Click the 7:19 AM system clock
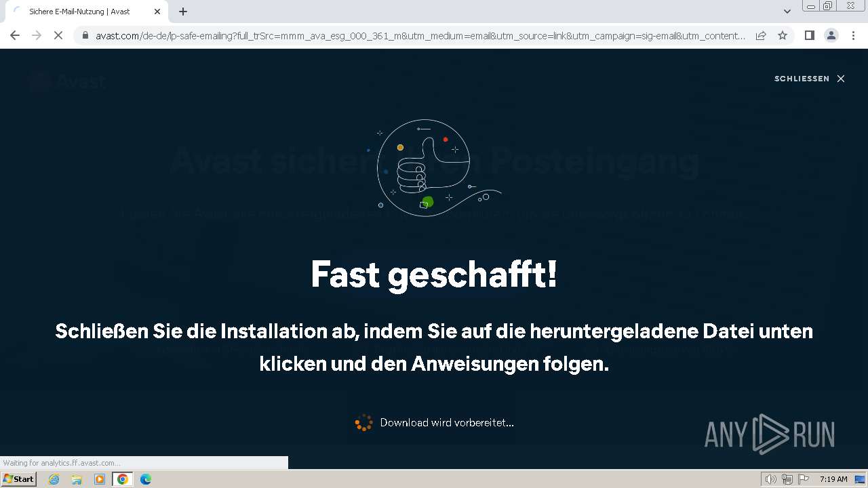 pos(833,479)
